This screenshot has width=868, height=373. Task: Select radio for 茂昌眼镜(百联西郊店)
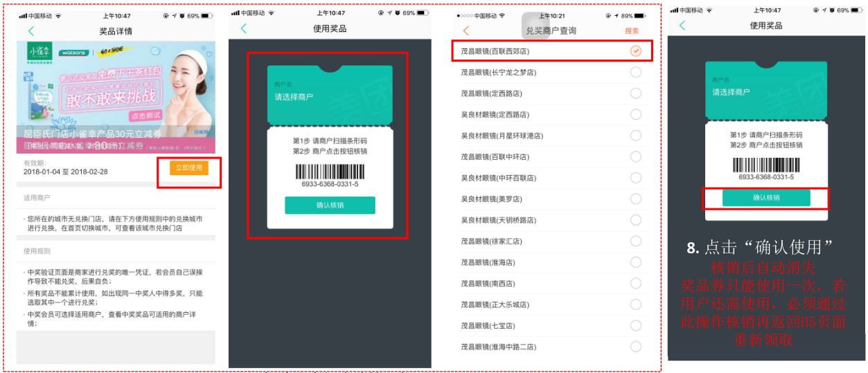pyautogui.click(x=636, y=51)
